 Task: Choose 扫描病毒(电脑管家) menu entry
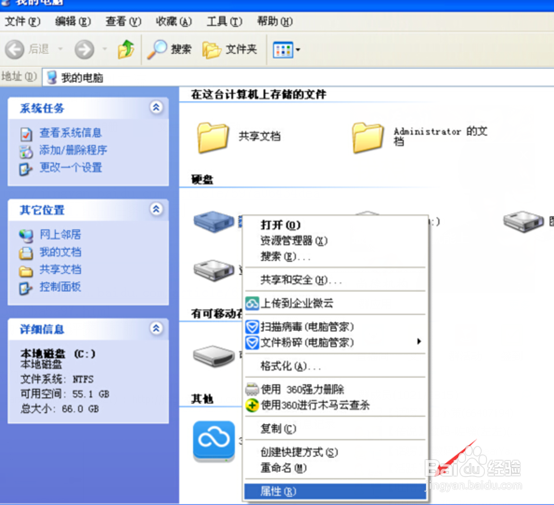point(335,327)
